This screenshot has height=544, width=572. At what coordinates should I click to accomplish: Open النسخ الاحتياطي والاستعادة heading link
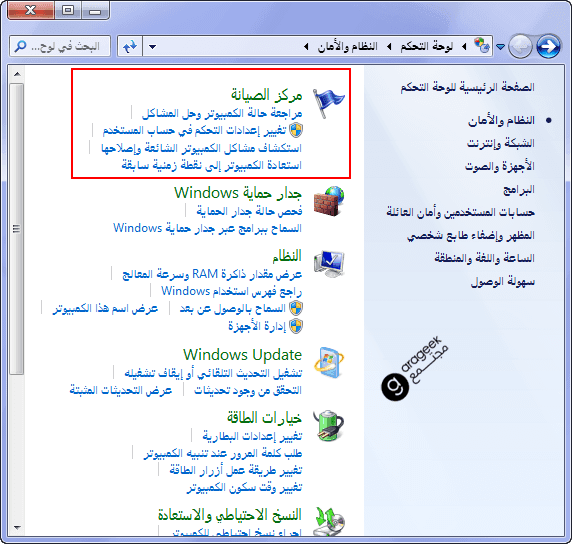230,515
